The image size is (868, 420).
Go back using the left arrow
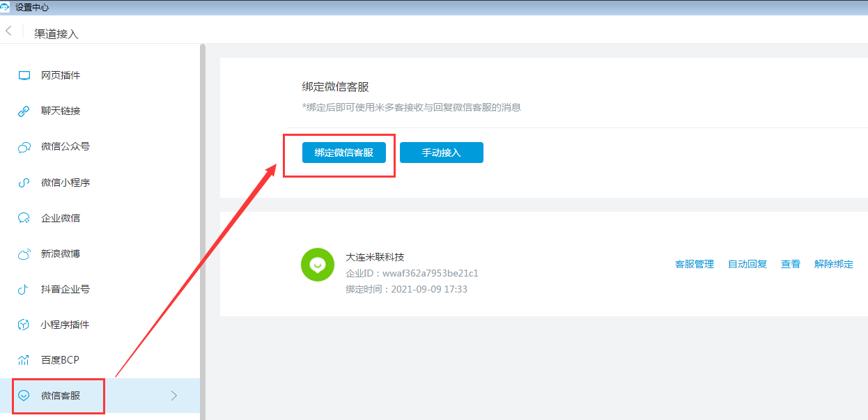click(x=9, y=31)
